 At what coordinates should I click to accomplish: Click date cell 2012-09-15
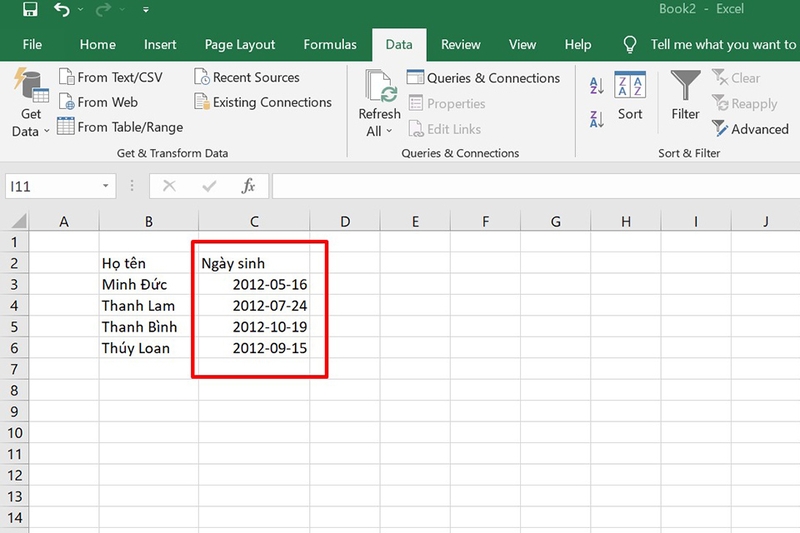coord(254,348)
